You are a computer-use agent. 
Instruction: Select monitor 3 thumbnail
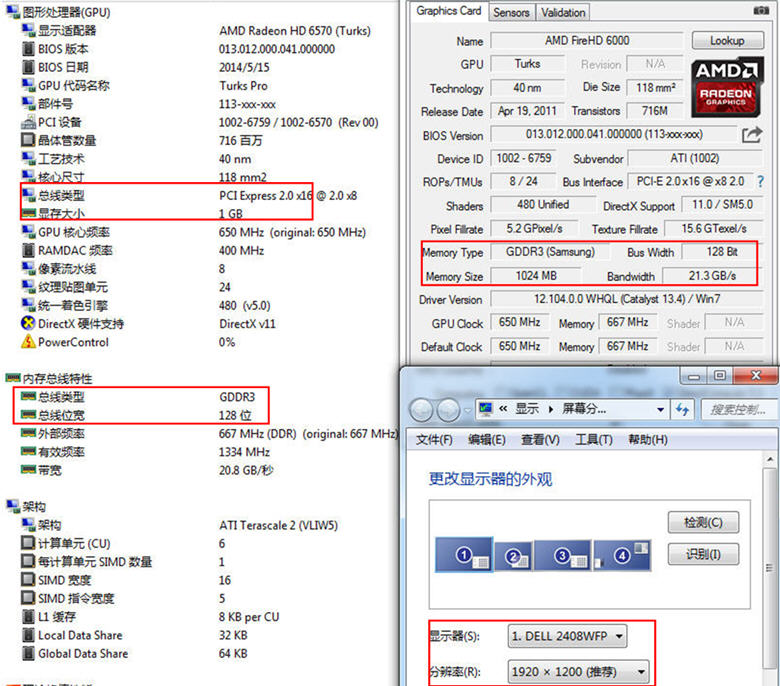coord(563,555)
